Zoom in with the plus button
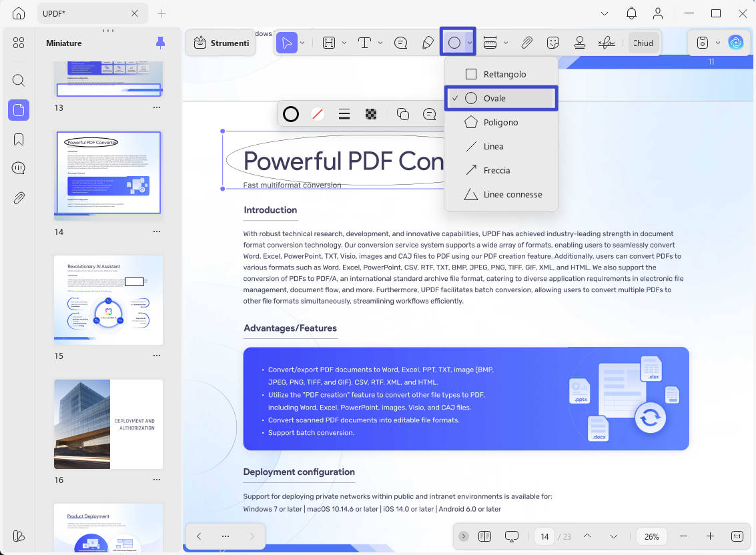 (710, 536)
